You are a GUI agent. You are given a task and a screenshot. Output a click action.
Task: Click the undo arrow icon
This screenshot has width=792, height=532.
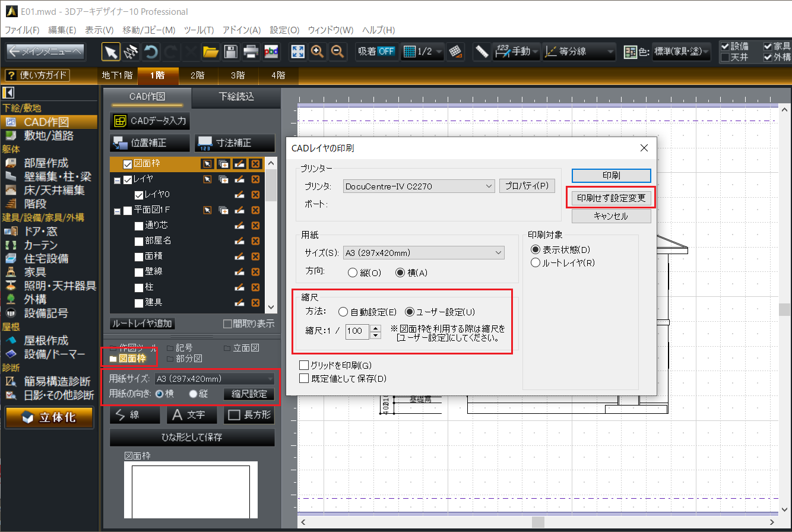pos(151,52)
